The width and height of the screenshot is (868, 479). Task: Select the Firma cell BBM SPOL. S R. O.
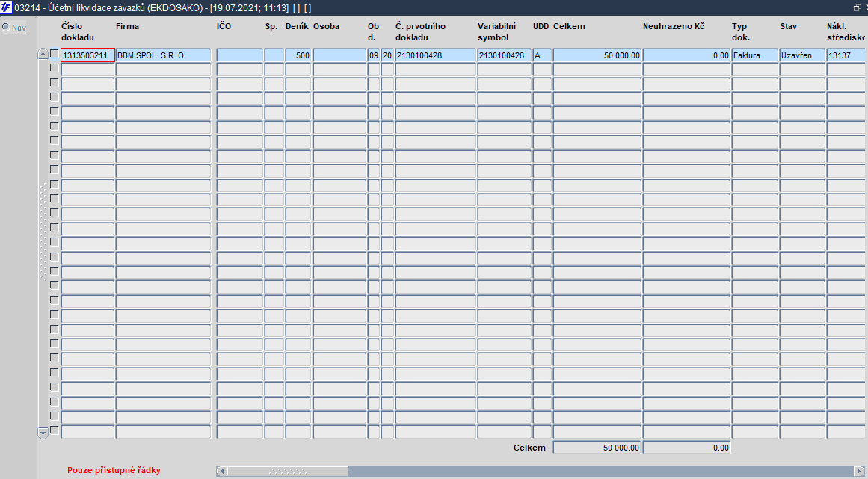[163, 55]
